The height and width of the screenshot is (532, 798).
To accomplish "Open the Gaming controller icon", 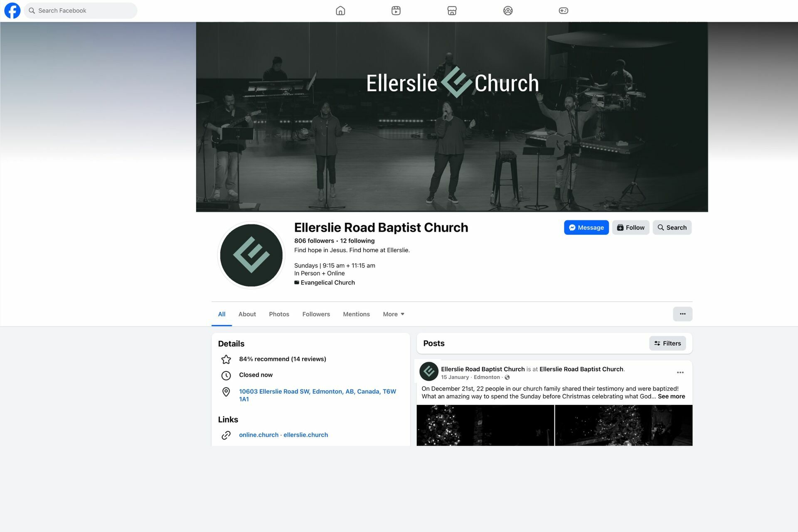I will tap(564, 11).
